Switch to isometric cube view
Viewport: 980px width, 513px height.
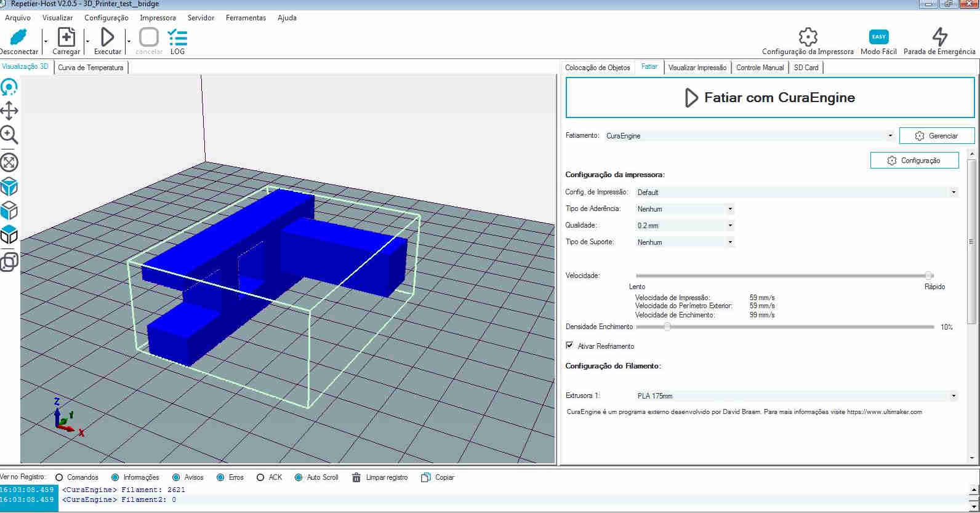click(x=9, y=186)
